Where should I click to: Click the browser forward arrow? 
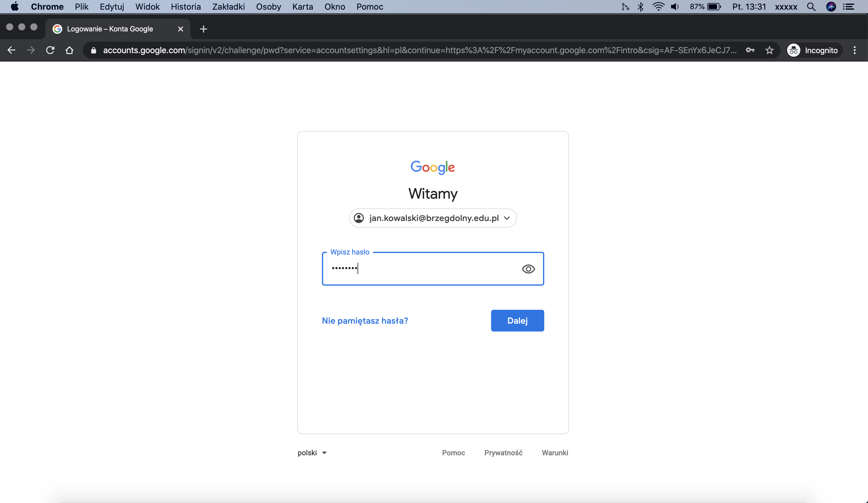(31, 50)
